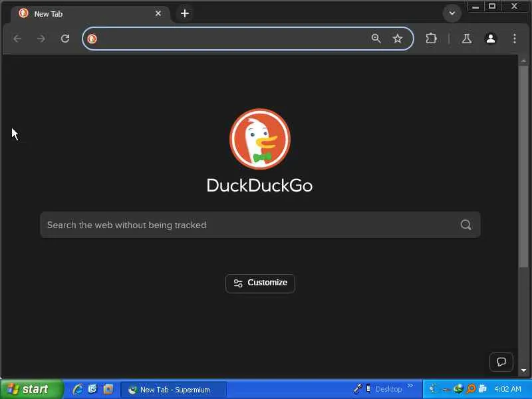532x399 pixels.
Task: Open the Customize button
Action: [260, 283]
